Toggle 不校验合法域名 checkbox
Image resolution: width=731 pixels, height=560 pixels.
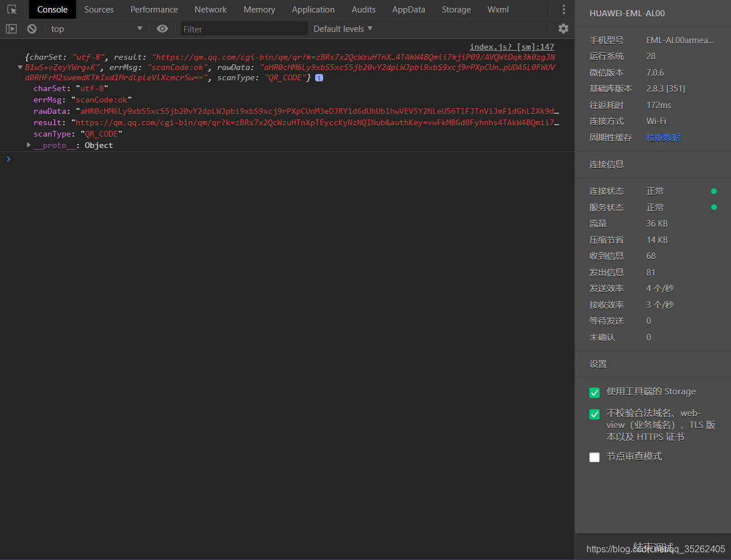point(594,414)
